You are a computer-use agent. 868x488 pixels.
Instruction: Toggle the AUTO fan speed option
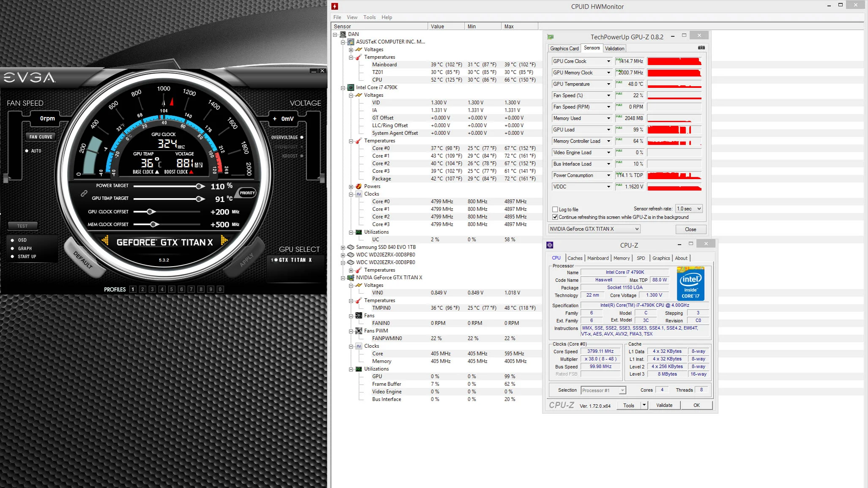27,151
